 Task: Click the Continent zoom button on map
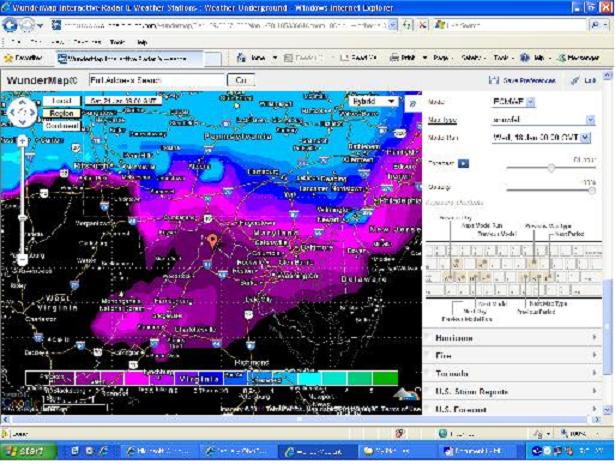click(x=62, y=126)
